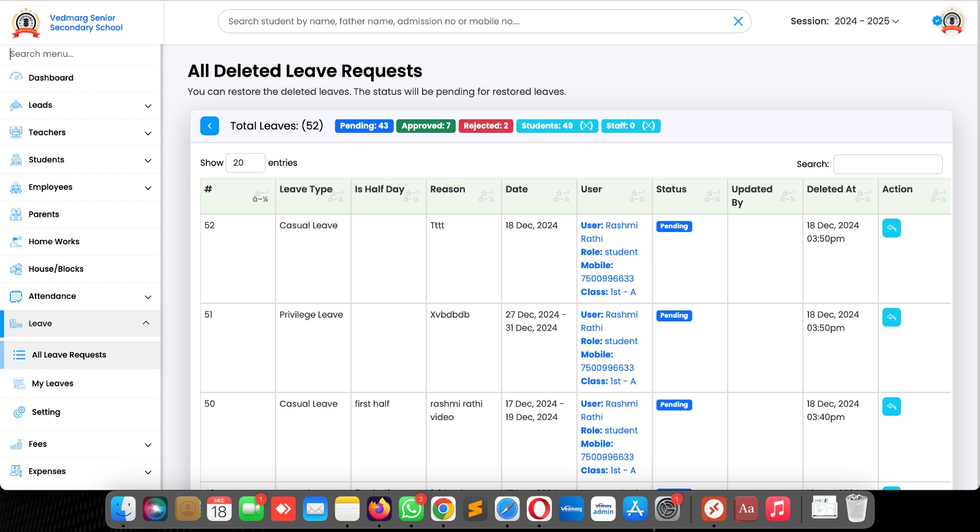Remove the Students: 49 filter via its X
This screenshot has height=532, width=980.
coord(586,126)
